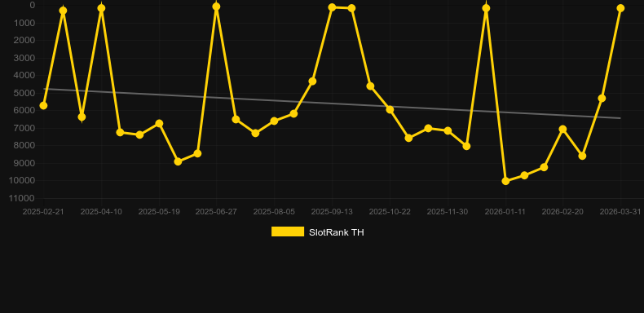644x313 pixels.
Task: Select the data point above 2025-08-05
Action: point(274,121)
